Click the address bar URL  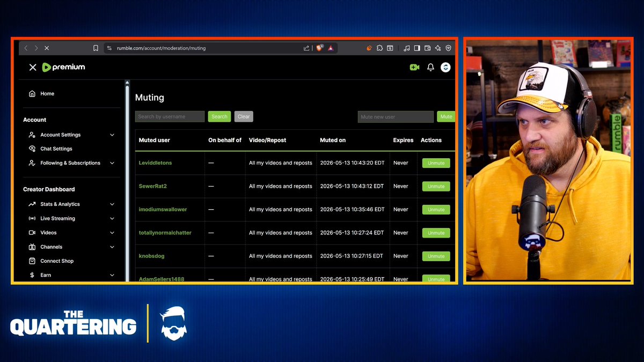coord(161,48)
